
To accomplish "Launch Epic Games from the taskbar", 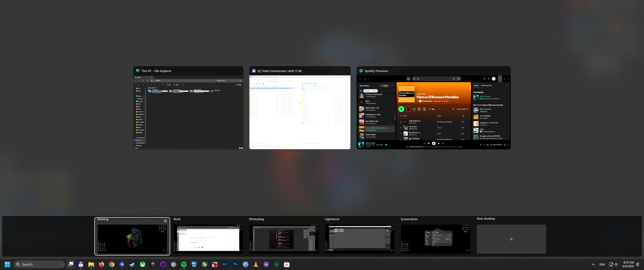I will click(153, 264).
